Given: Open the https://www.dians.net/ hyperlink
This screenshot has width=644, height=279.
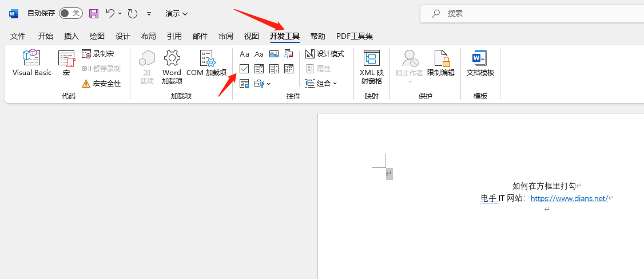Looking at the screenshot, I should [x=569, y=198].
